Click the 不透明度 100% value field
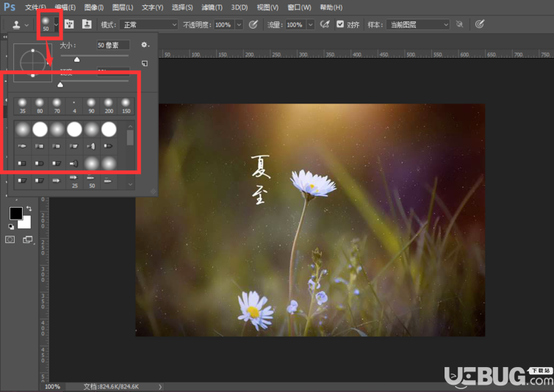This screenshot has width=554, height=392. point(223,25)
